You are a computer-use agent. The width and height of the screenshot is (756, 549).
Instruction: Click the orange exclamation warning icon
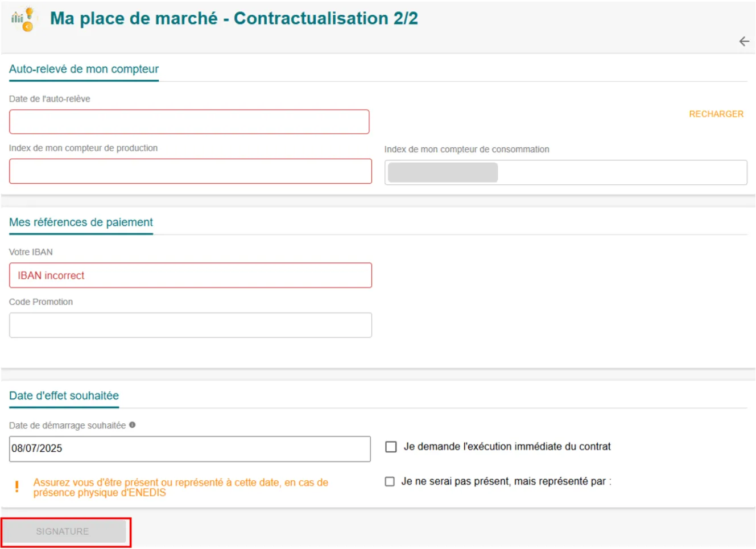pos(17,487)
